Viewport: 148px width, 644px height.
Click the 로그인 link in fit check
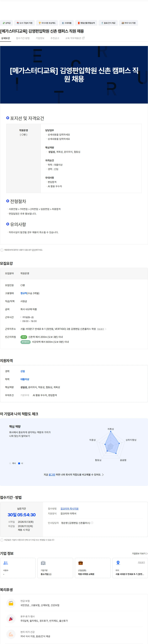pos(52,474)
